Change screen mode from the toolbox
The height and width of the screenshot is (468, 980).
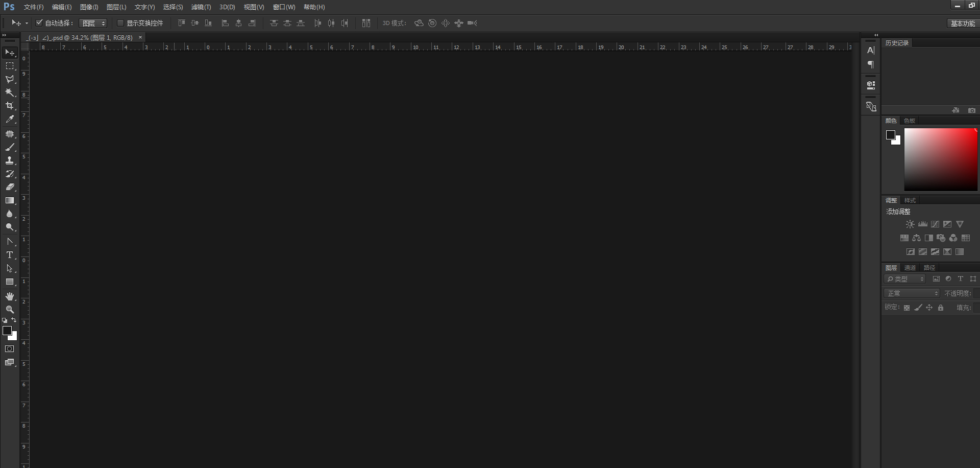pos(10,362)
